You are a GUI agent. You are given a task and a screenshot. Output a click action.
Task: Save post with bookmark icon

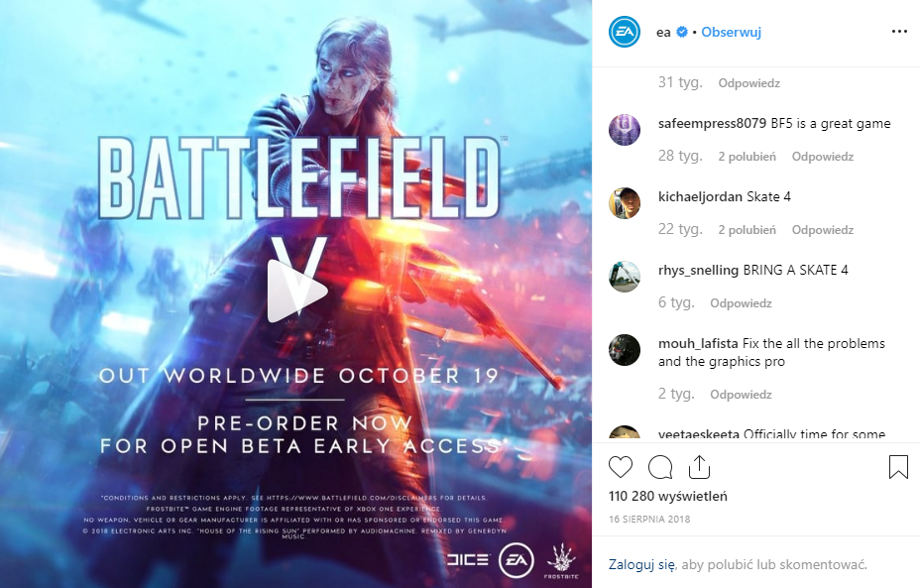click(898, 467)
